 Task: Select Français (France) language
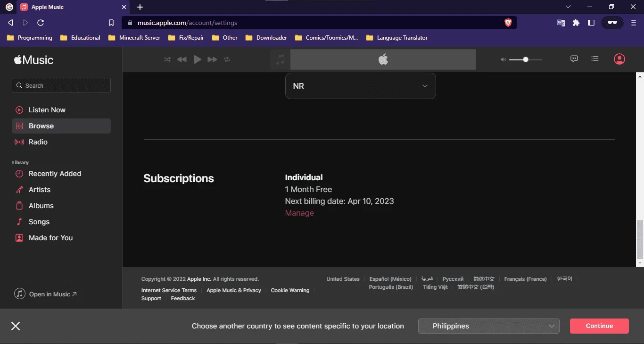(525, 279)
